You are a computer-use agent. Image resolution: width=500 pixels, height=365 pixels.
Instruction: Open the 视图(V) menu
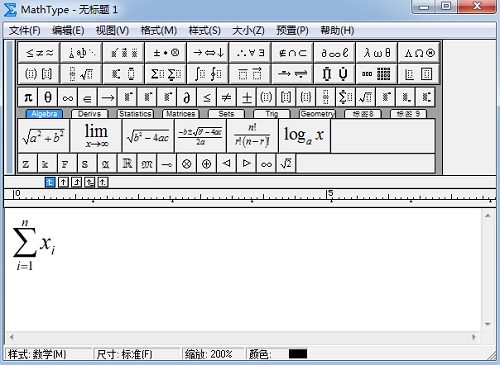click(112, 31)
